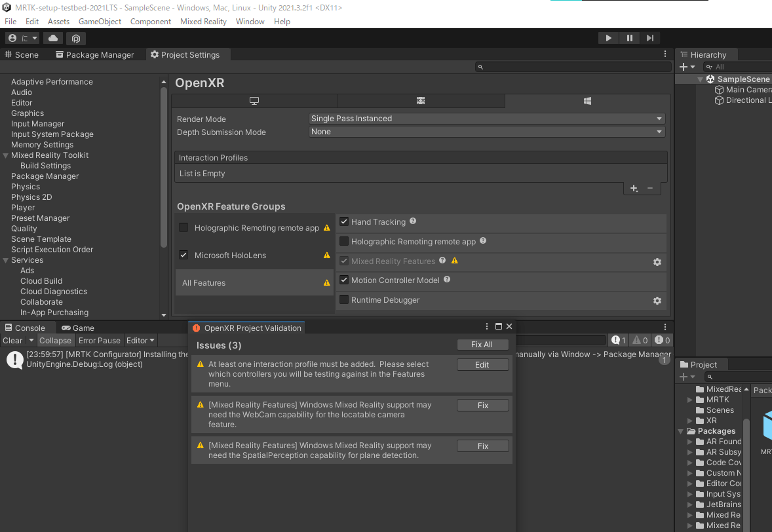Click the Play button in the toolbar
The height and width of the screenshot is (532, 772).
pyautogui.click(x=609, y=38)
